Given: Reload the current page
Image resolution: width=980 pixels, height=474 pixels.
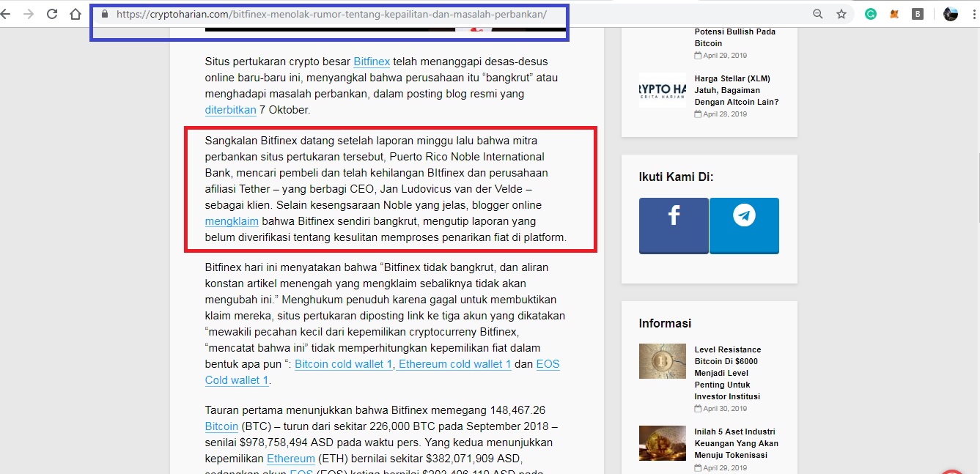Looking at the screenshot, I should tap(52, 14).
